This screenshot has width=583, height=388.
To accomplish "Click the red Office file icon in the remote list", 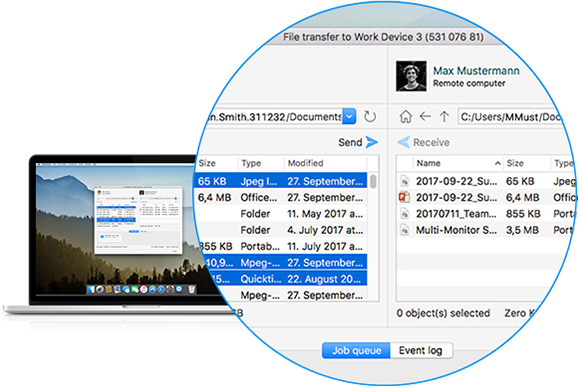I will (x=405, y=197).
